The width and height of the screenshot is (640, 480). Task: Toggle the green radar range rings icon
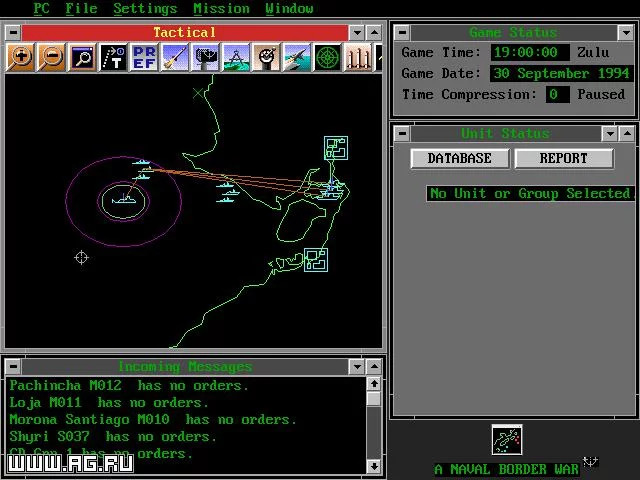(328, 58)
